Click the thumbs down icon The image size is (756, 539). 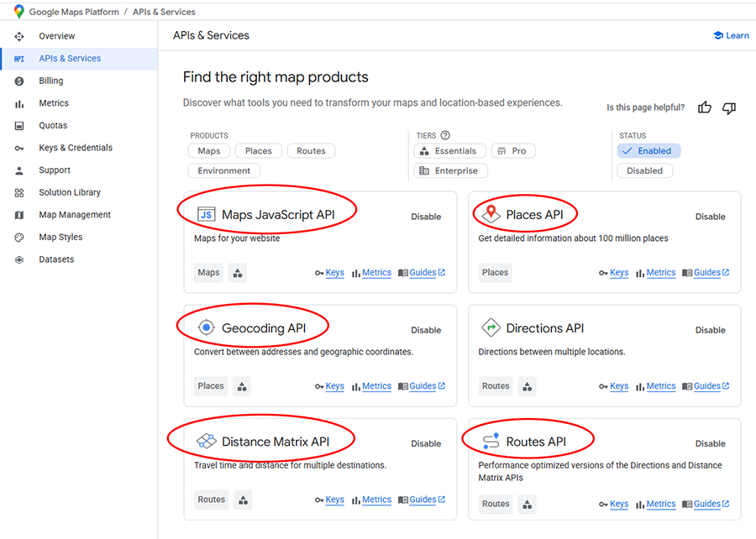coord(729,107)
